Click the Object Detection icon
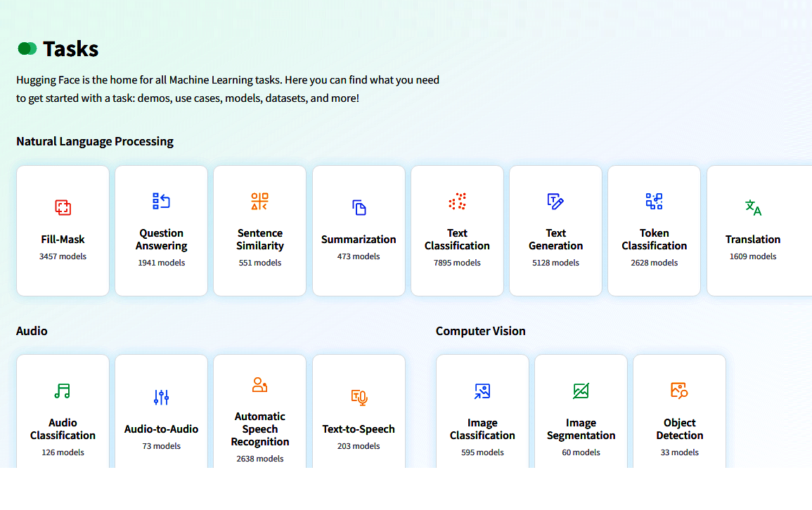812x510 pixels. tap(679, 391)
